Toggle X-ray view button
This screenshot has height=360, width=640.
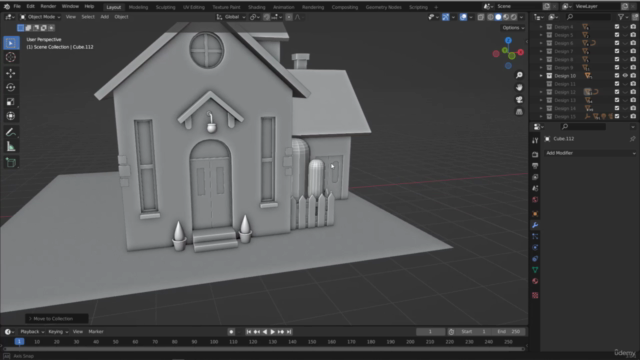[x=480, y=17]
